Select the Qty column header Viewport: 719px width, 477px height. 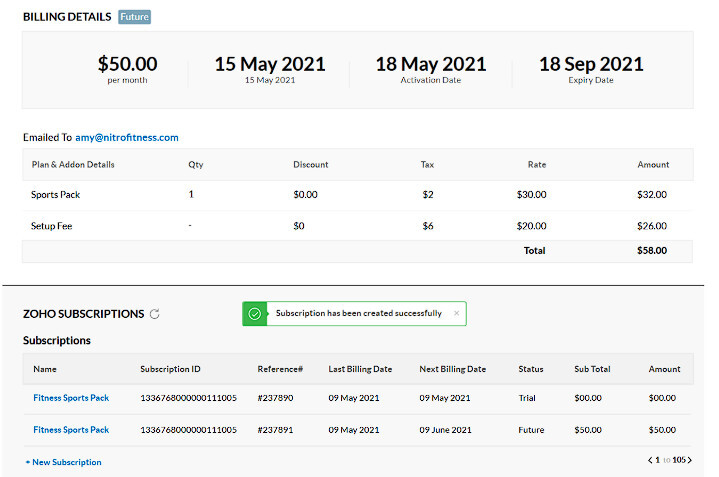click(195, 165)
